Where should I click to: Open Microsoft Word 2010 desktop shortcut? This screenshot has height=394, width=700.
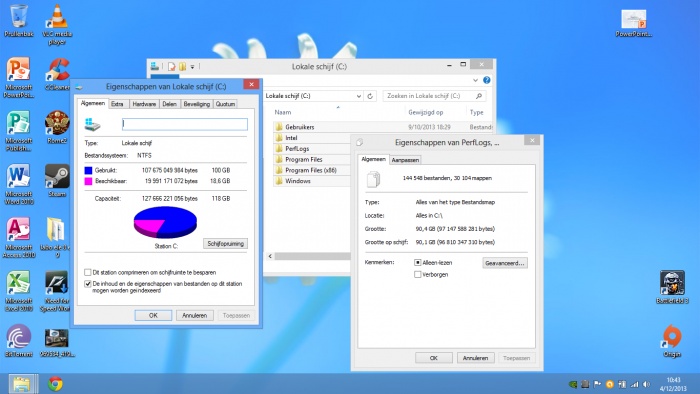click(x=18, y=184)
